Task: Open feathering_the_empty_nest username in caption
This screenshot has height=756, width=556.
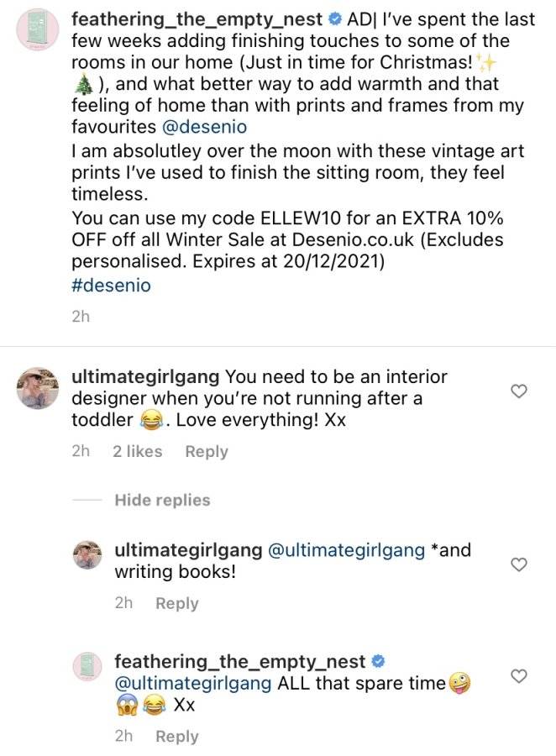Action: click(x=197, y=20)
